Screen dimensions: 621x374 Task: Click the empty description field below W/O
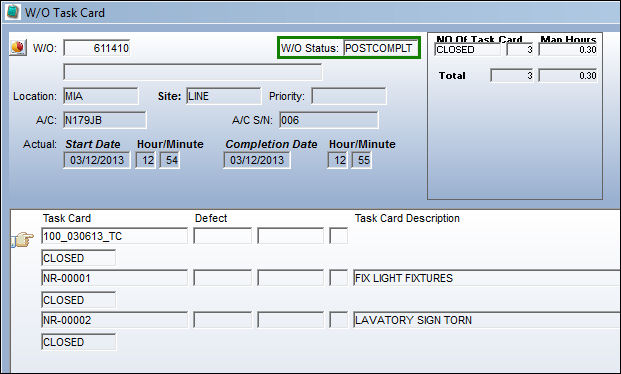pos(193,72)
